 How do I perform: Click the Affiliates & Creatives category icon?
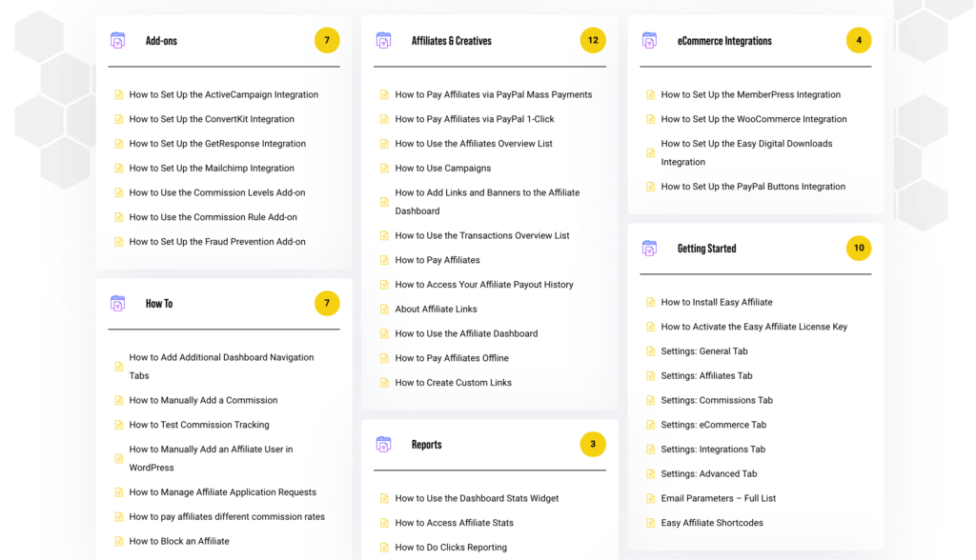(383, 40)
